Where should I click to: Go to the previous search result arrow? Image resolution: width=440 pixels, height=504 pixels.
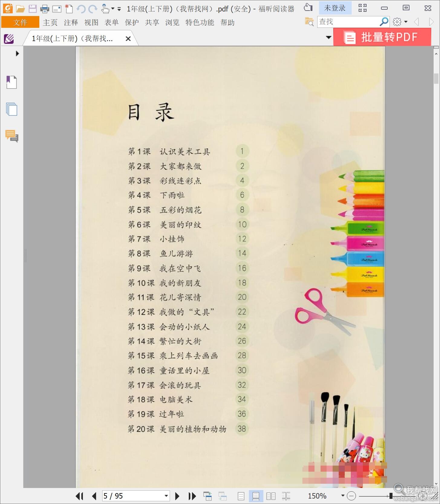[x=416, y=22]
